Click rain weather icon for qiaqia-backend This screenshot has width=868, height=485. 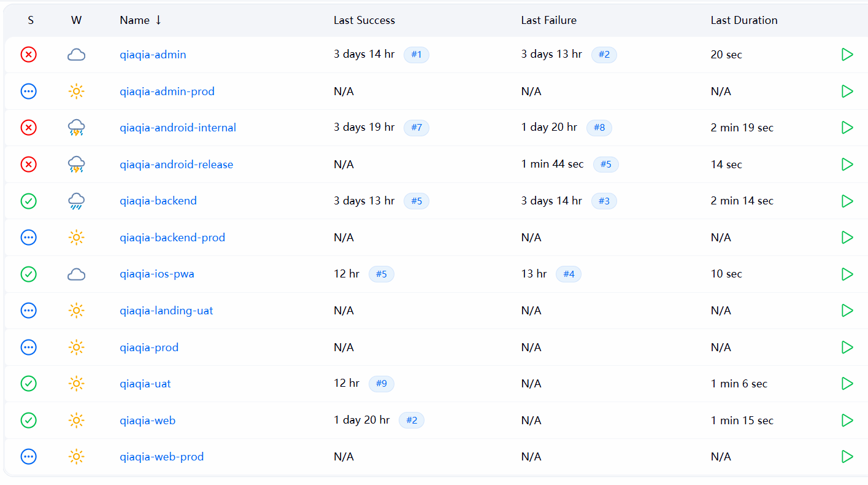[76, 201]
